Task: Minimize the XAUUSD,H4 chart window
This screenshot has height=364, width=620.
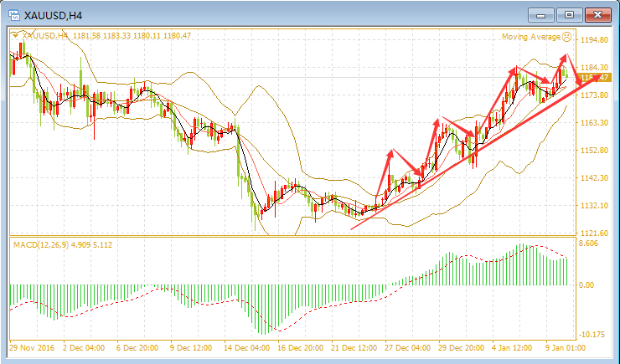Action: pyautogui.click(x=541, y=15)
